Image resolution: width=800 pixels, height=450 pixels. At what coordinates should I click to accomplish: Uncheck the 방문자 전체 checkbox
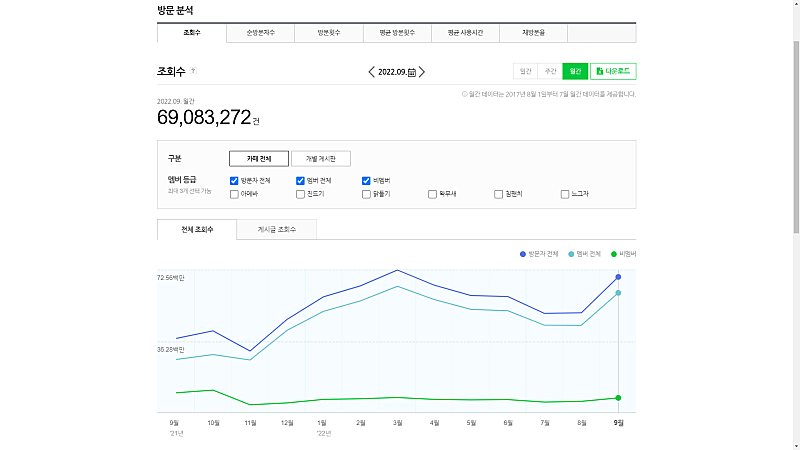[234, 180]
